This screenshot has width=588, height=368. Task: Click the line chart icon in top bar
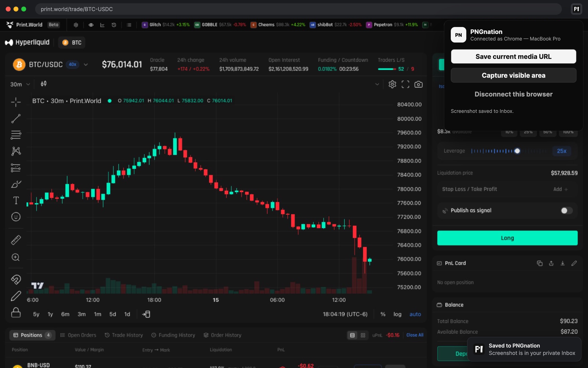102,25
